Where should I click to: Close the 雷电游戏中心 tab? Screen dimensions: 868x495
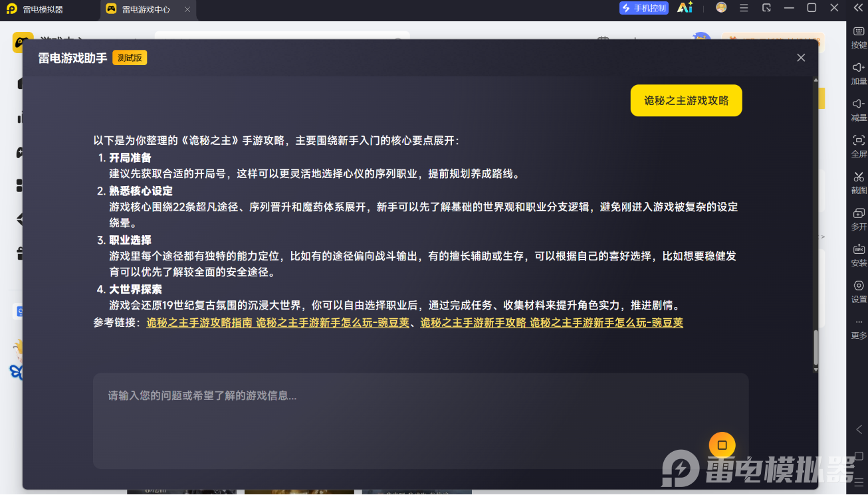[187, 9]
